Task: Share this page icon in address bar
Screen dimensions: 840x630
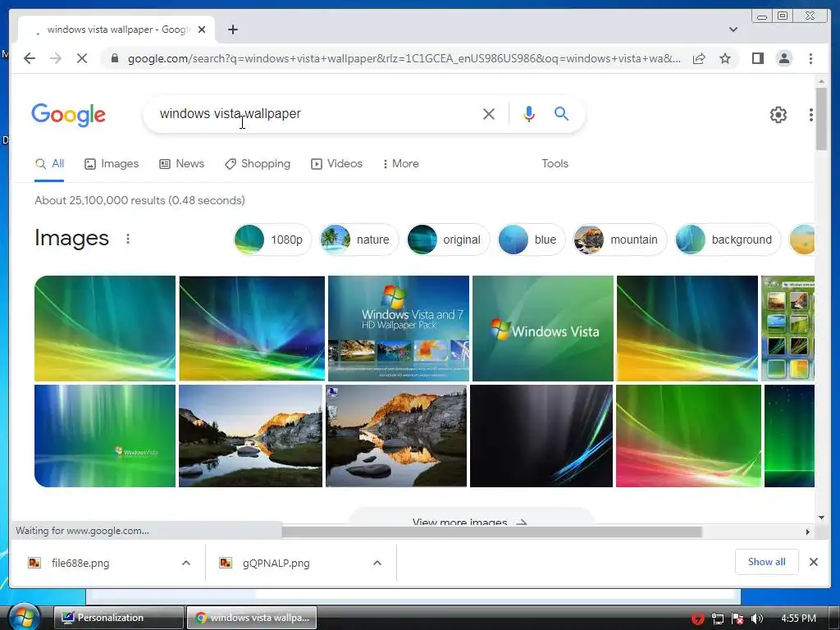Action: click(x=699, y=58)
